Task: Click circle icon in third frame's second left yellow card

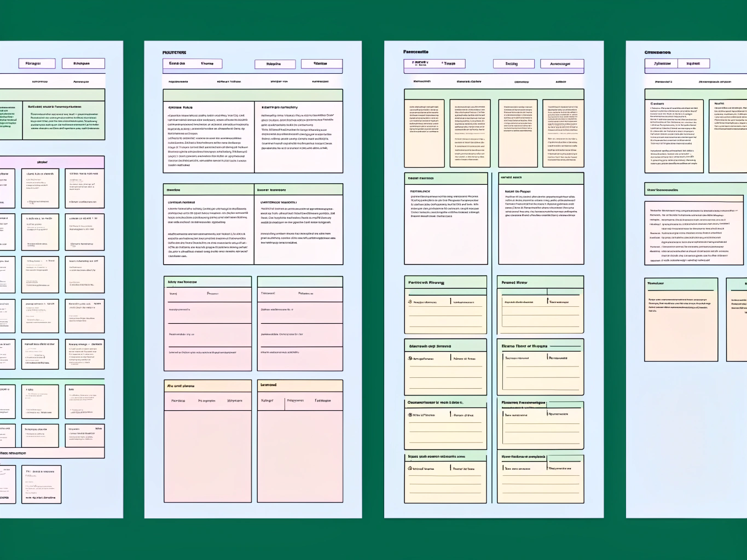Action: 410,359
